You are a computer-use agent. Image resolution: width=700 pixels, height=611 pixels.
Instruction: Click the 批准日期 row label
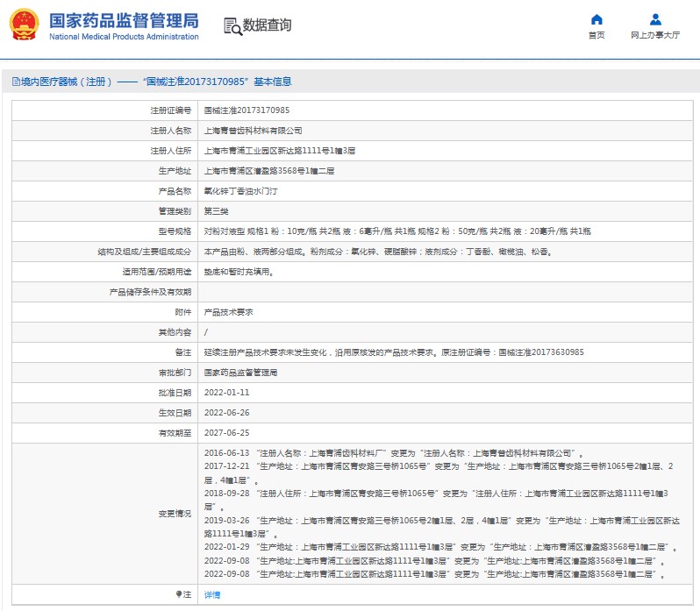pyautogui.click(x=175, y=393)
